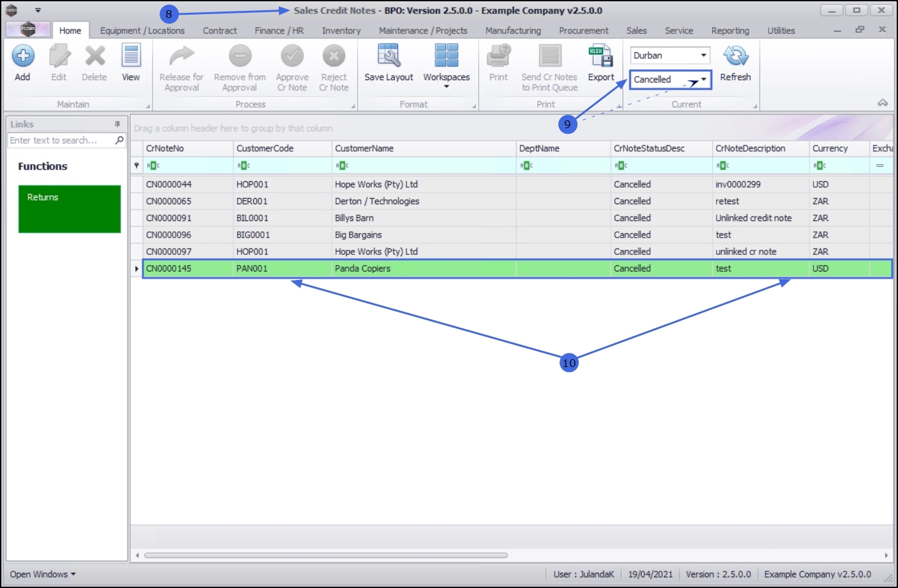
Task: Click the Save Layout icon
Action: [x=389, y=56]
